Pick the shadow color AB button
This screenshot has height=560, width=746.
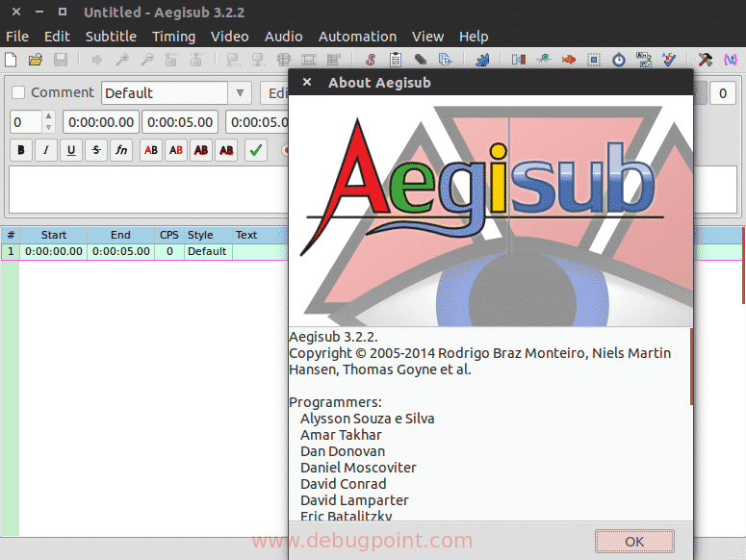tap(226, 150)
